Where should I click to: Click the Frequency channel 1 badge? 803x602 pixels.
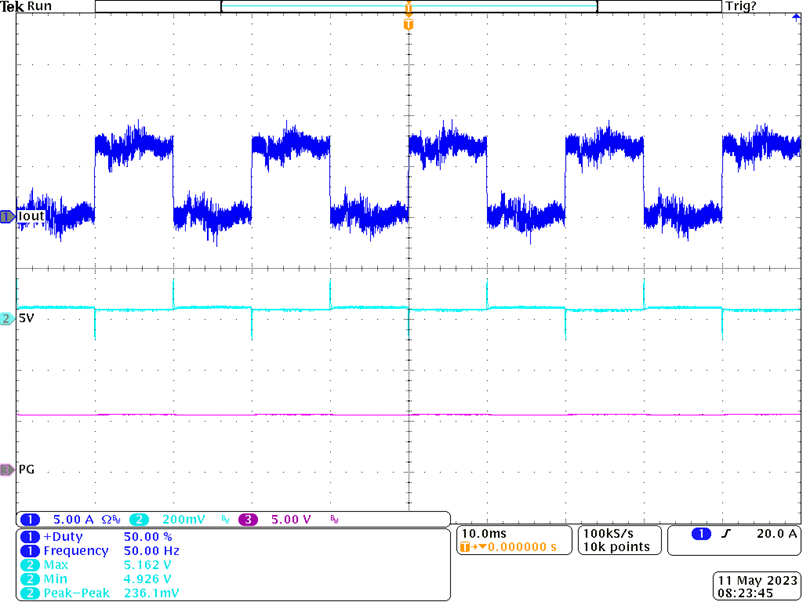[x=30, y=551]
